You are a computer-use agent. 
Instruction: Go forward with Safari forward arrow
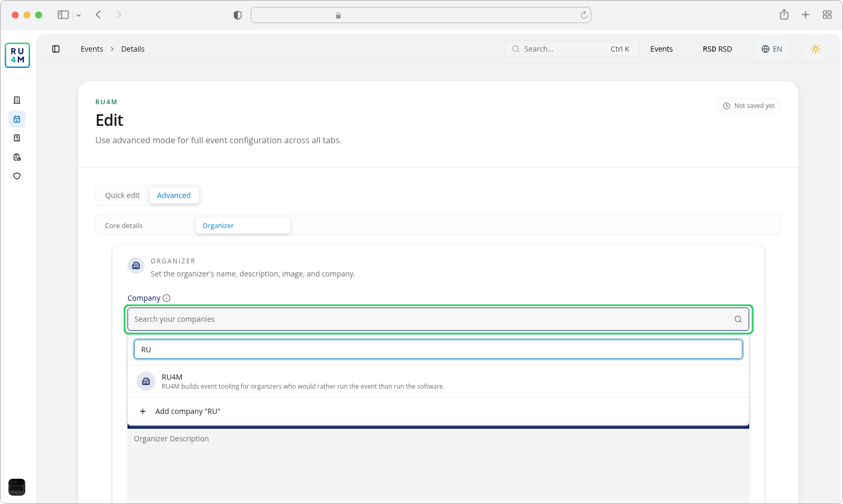[119, 15]
